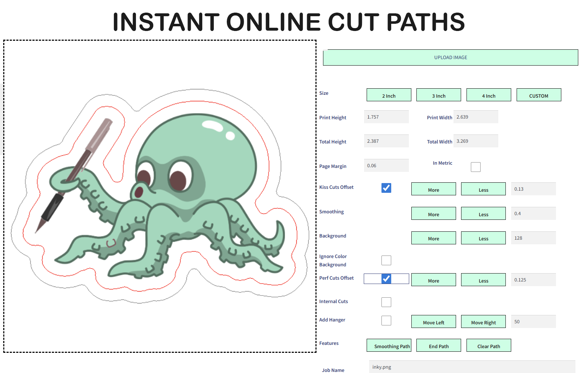This screenshot has width=588, height=373.
Task: Click Move Right for the hanger position
Action: (483, 321)
